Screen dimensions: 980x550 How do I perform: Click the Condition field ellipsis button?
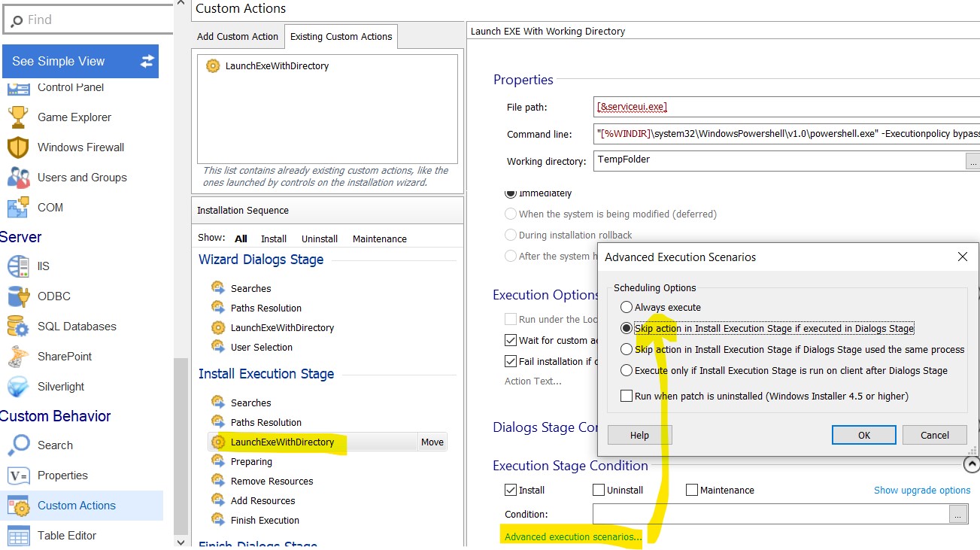click(957, 514)
